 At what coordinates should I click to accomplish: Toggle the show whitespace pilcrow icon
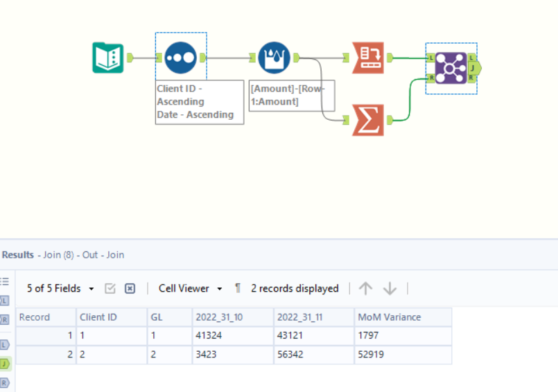click(238, 289)
